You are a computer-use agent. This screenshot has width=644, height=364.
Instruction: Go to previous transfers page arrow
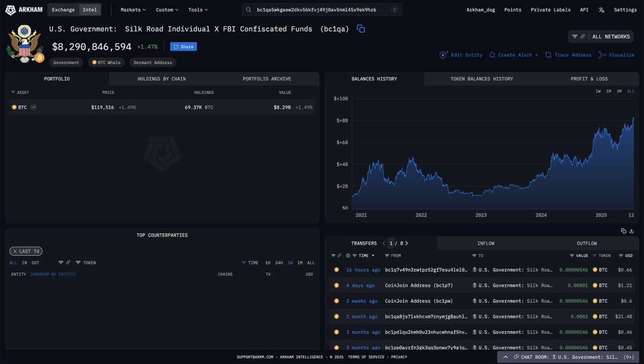(x=384, y=243)
